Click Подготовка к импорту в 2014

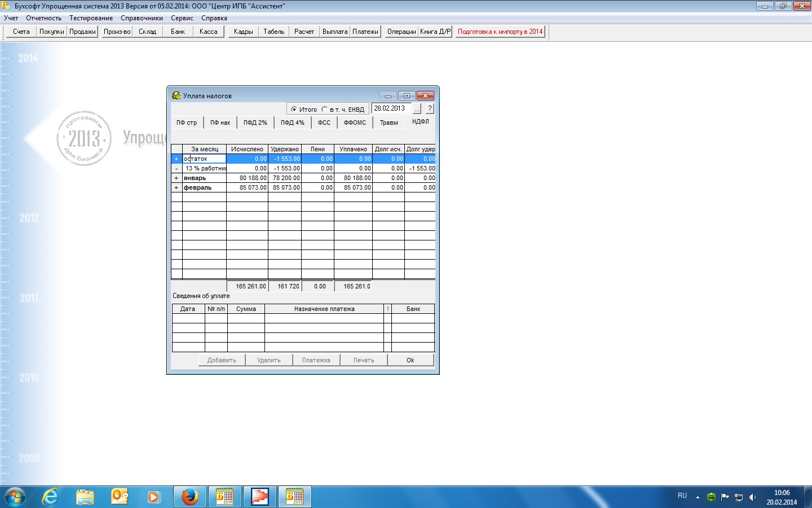pyautogui.click(x=500, y=32)
